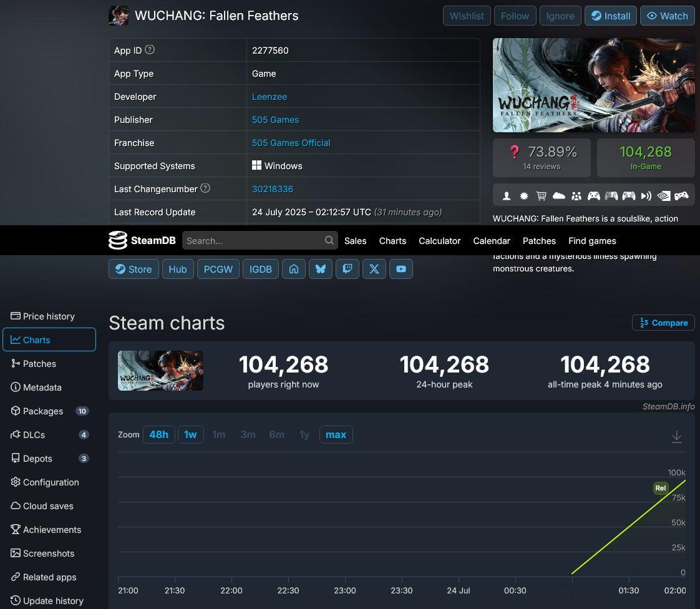Open the game's homepage via house icon
Viewport: 700px width, 609px height.
coord(294,269)
